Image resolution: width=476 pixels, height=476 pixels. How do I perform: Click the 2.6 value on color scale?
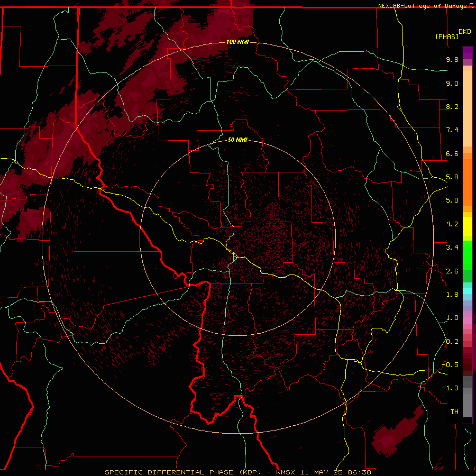coord(452,271)
